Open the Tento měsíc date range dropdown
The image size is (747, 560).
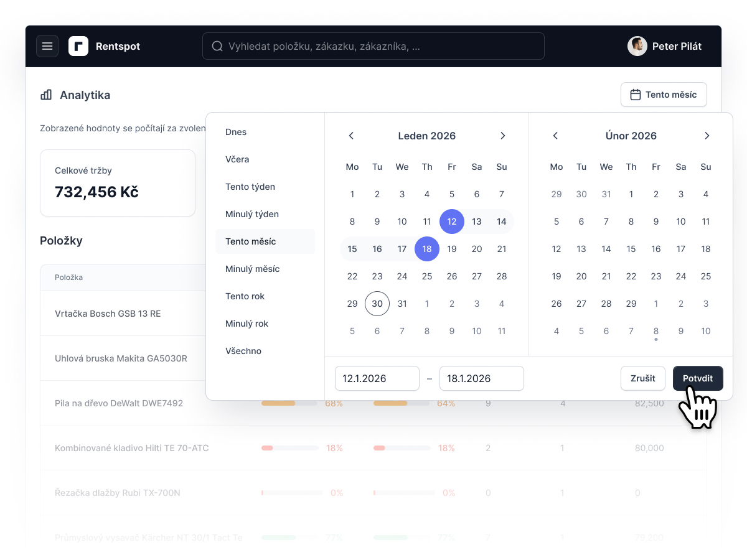pos(664,95)
